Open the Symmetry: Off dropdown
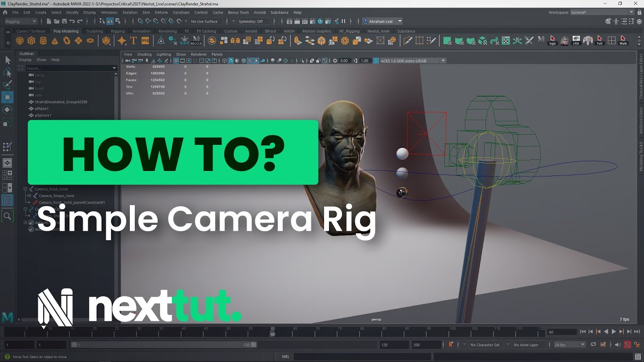Screen dimensions: 644x362 point(253,22)
